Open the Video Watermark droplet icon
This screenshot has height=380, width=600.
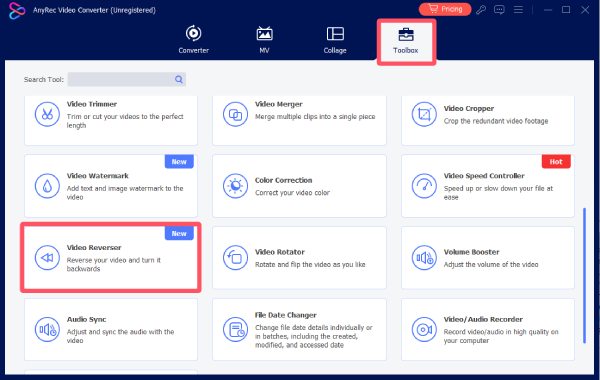click(47, 186)
